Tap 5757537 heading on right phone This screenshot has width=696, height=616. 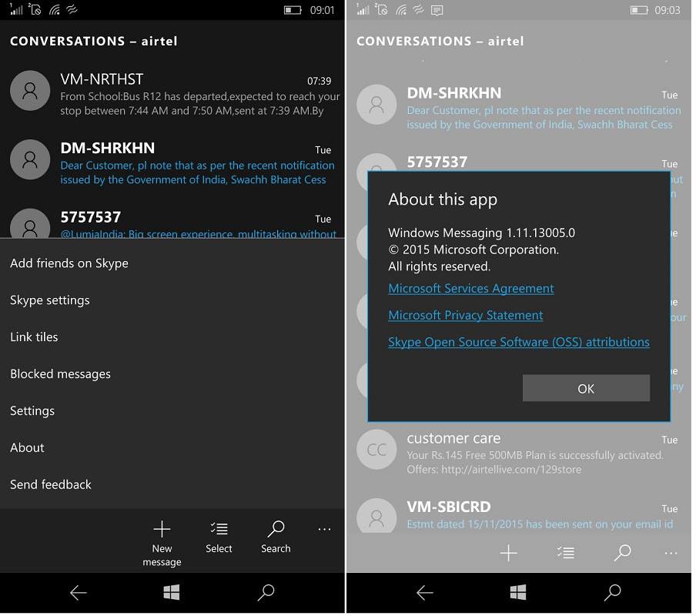[439, 162]
